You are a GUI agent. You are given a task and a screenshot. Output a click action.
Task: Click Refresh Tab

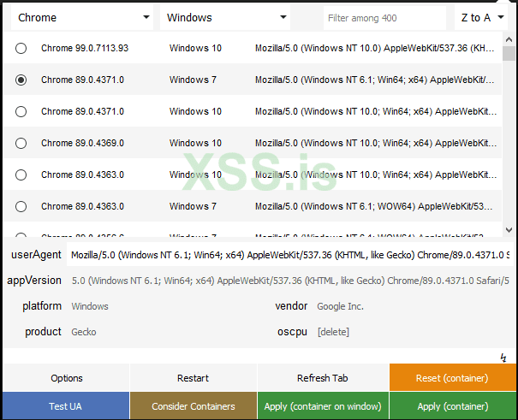click(322, 378)
